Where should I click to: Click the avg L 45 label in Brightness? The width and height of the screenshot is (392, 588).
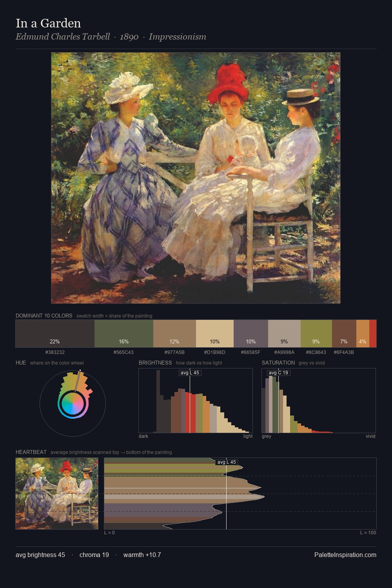pyautogui.click(x=190, y=373)
